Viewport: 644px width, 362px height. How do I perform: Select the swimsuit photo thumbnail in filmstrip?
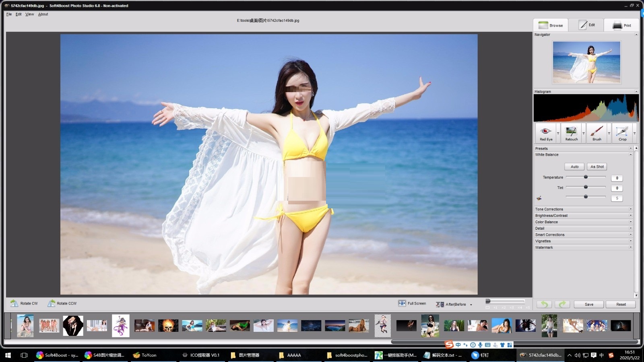[x=359, y=325]
